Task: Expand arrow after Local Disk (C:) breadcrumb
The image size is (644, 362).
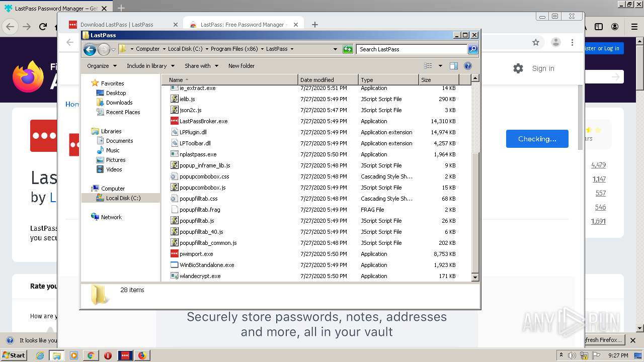Action: tap(207, 49)
